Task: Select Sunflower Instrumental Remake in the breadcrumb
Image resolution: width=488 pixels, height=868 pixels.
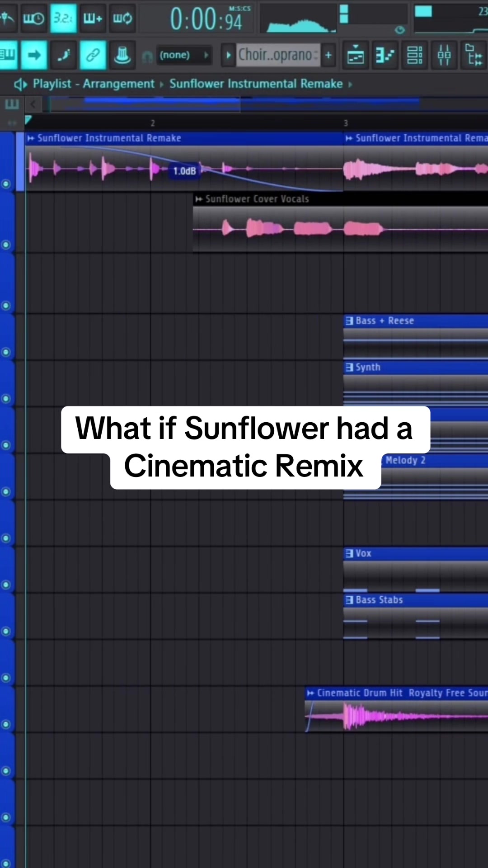Action: point(256,84)
